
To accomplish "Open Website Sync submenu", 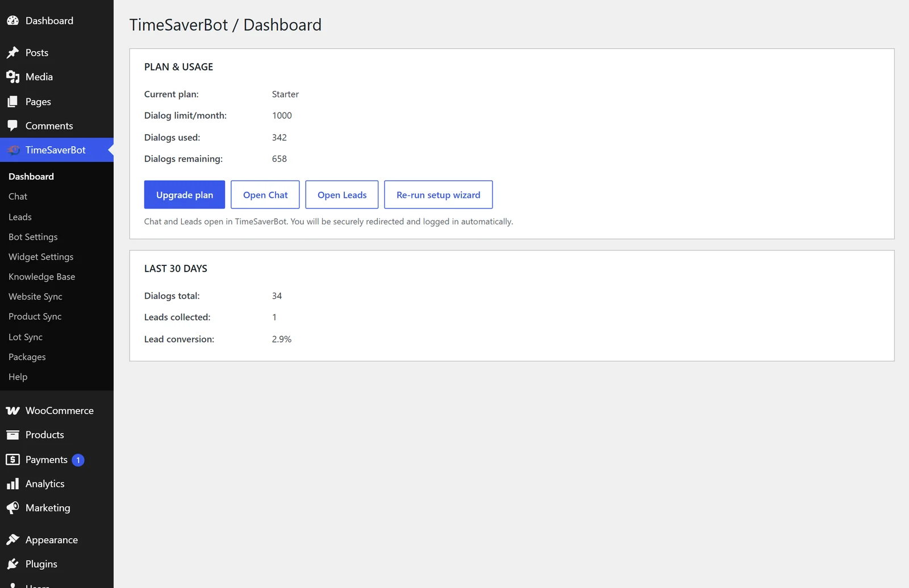I will (x=35, y=296).
